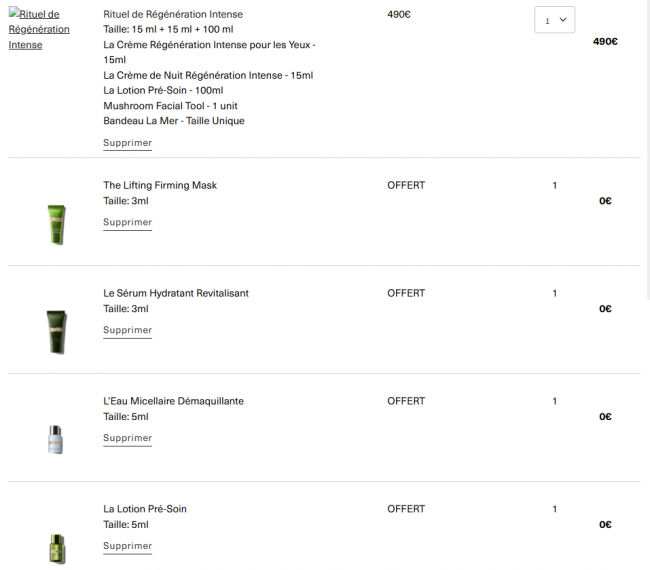Click Le Sérum Hydratant Revitalisant product name
The image size is (650, 570).
(176, 294)
